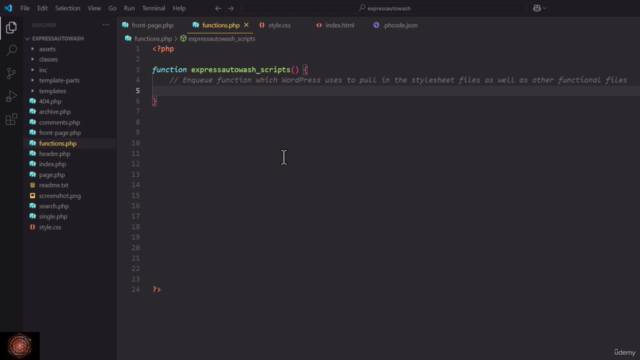Click the style.css file icon in explorer
Viewport: 640px width, 360px height.
(33, 227)
